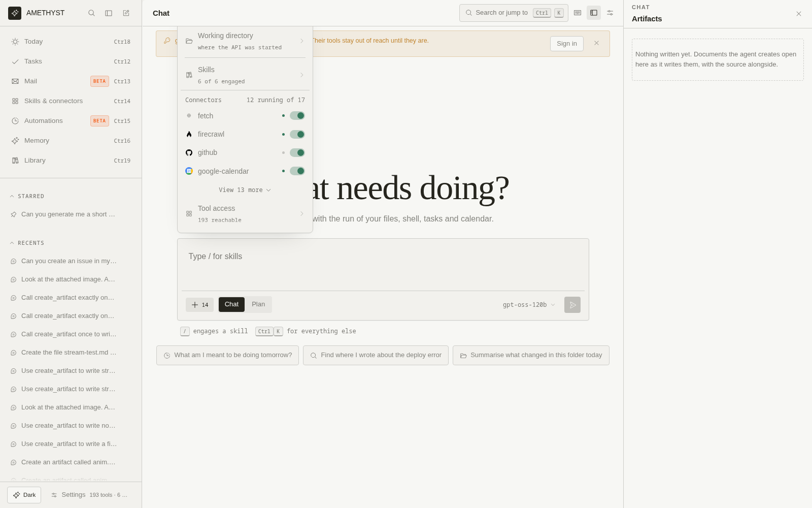Click the key icon in the banner
Image resolution: width=812 pixels, height=508 pixels.
coord(167,41)
